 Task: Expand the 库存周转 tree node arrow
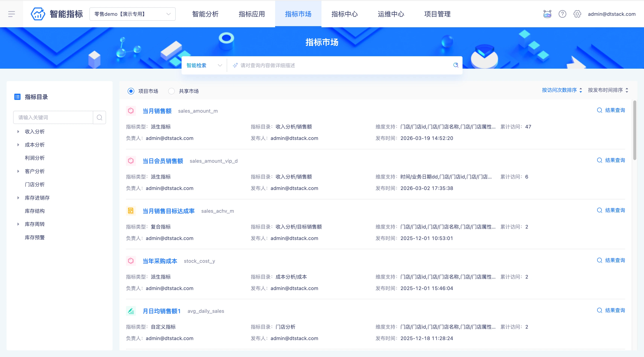[x=18, y=224]
